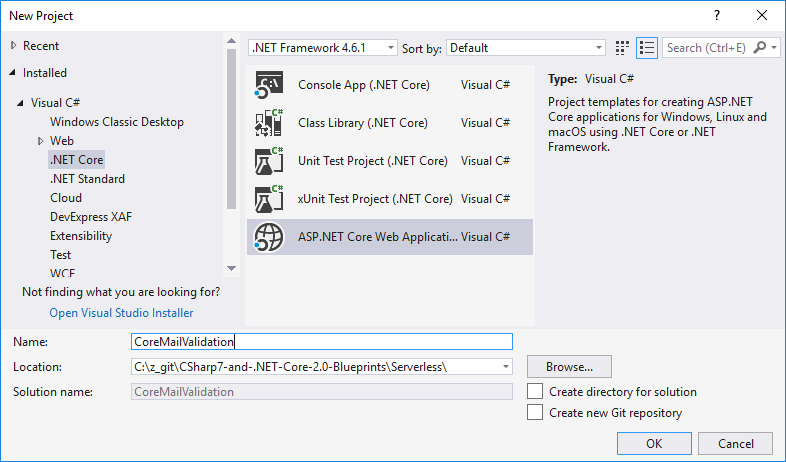Screen dimensions: 786x462
Task: Select Windows Classic Desktop category
Action: pos(117,122)
